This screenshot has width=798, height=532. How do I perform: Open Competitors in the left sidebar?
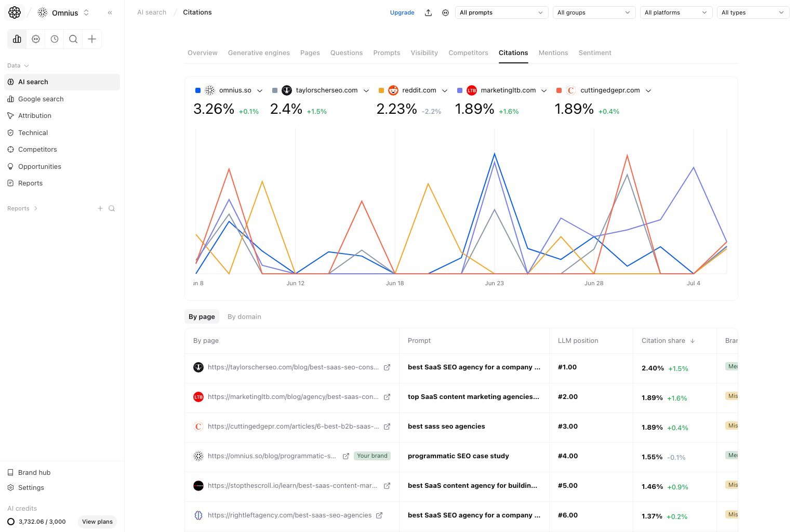pos(62,150)
